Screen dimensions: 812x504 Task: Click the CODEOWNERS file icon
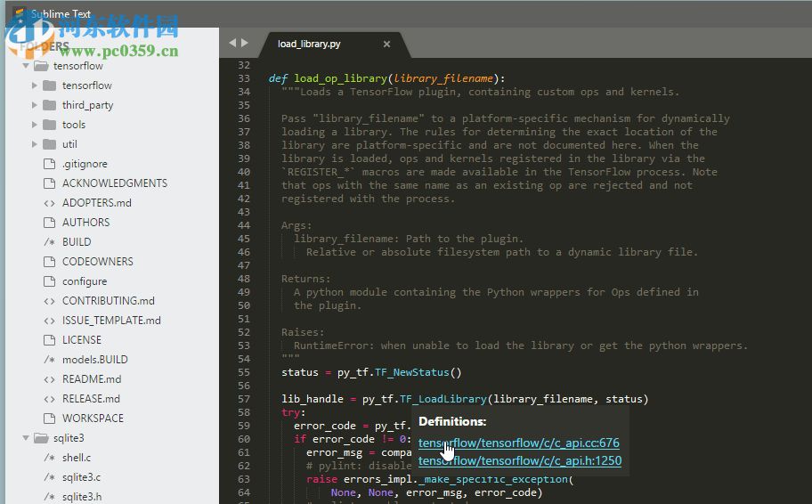pyautogui.click(x=50, y=262)
